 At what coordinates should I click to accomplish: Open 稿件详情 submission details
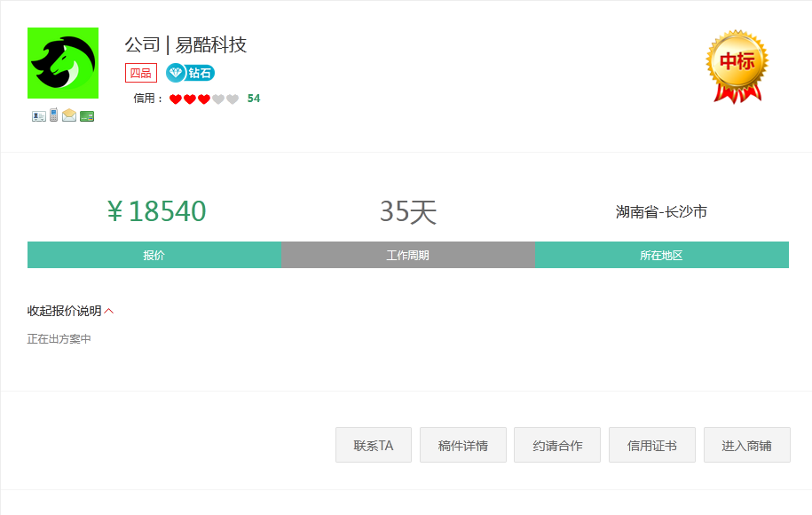tap(462, 445)
